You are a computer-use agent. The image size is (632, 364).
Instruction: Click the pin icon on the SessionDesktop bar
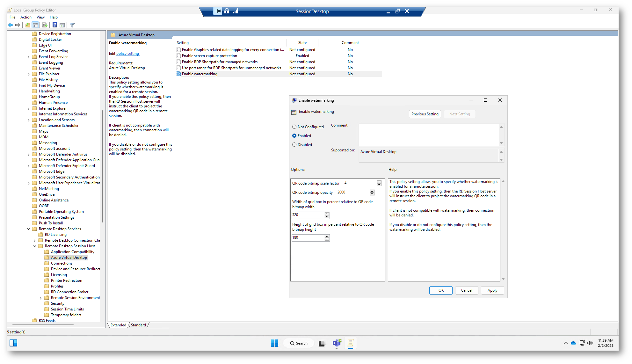point(218,11)
